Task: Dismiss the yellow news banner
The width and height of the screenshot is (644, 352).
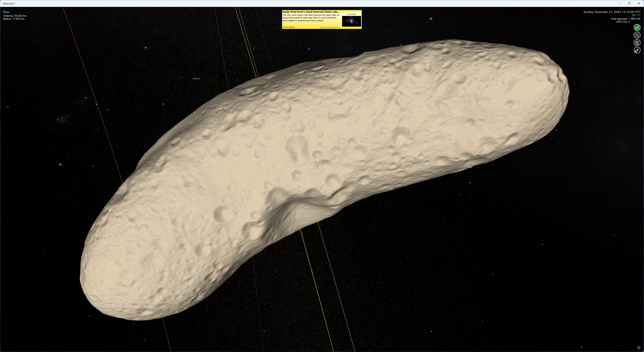Action: coord(289,27)
